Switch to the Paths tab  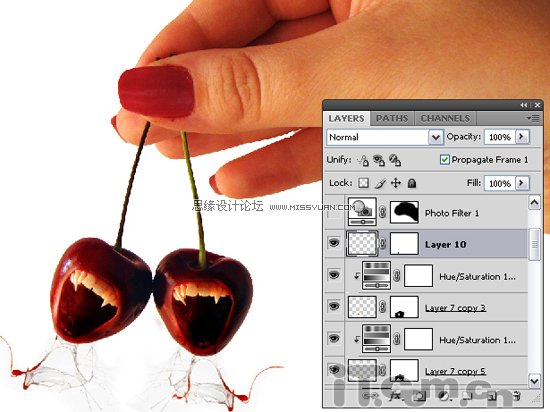click(392, 119)
